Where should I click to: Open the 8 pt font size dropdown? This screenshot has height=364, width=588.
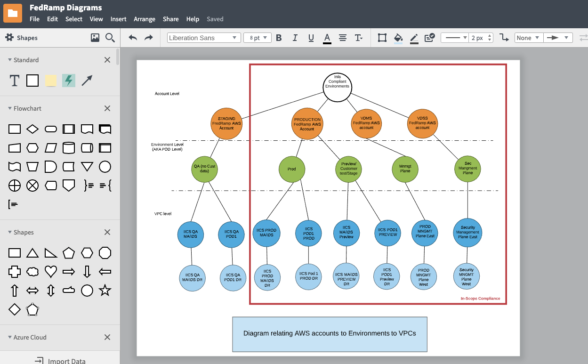(x=258, y=38)
